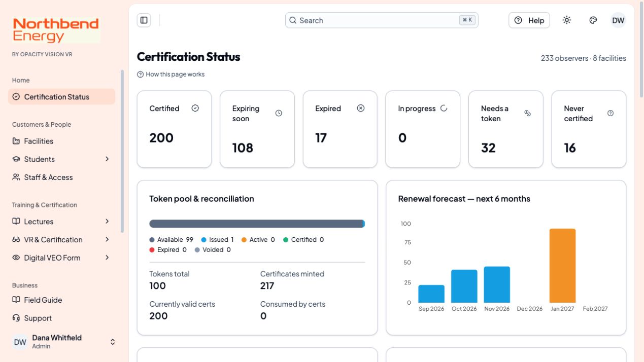Image resolution: width=644 pixels, height=362 pixels.
Task: Click the Nov 2026 bar
Action: tap(497, 284)
